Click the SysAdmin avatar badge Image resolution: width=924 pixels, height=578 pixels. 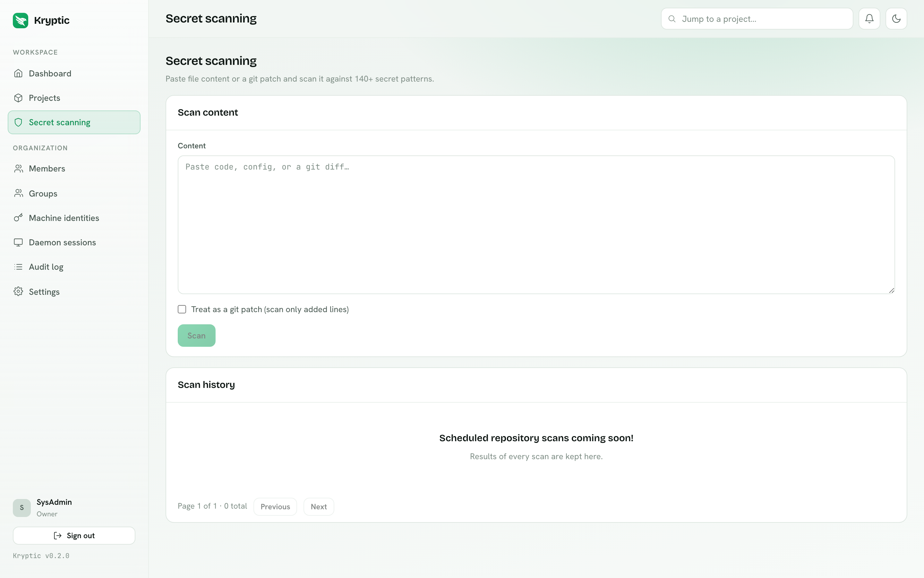22,508
